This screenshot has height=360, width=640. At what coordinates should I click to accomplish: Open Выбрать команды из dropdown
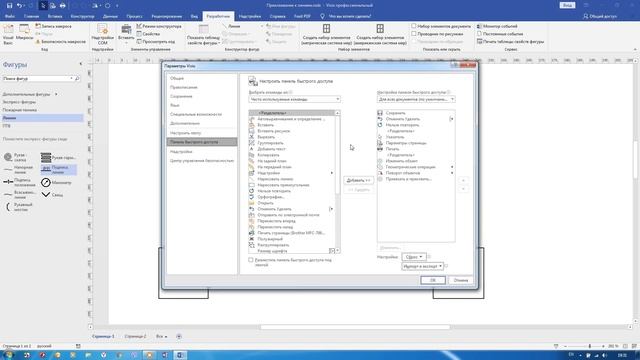pos(294,99)
